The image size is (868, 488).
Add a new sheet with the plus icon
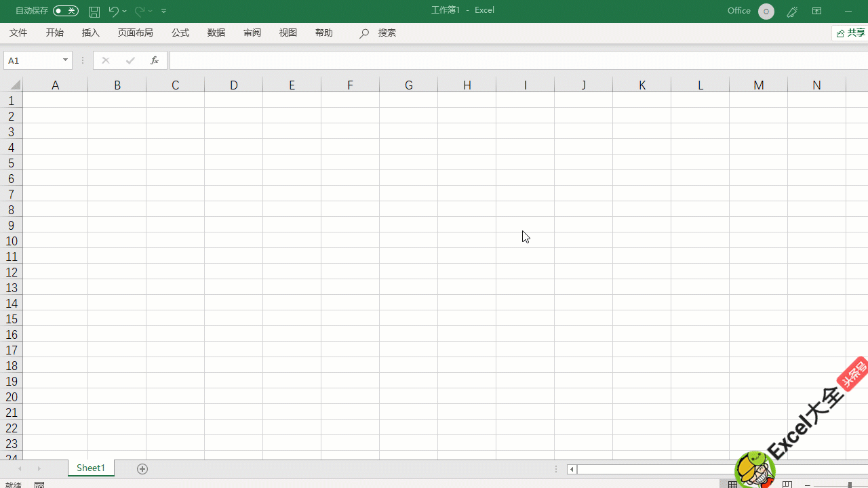click(x=142, y=468)
